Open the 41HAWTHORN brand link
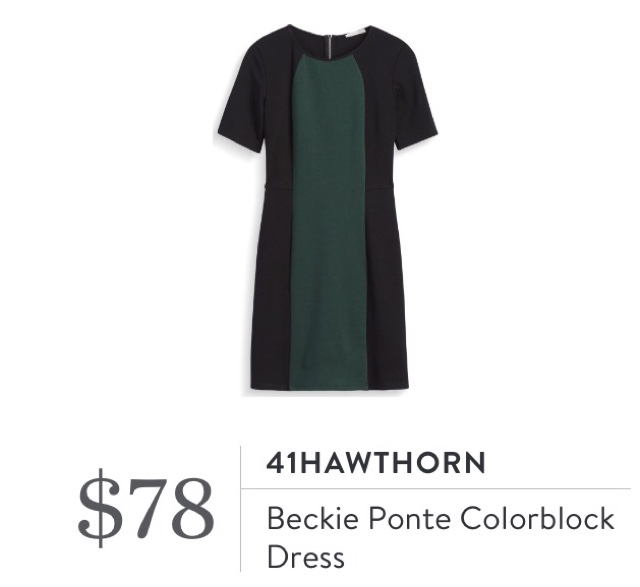This screenshot has width=640, height=587. (376, 462)
